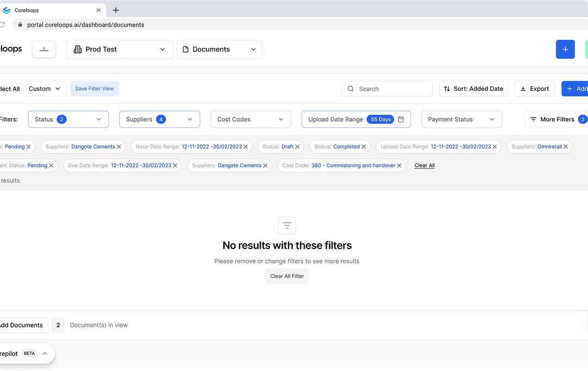This screenshot has height=371, width=588.
Task: Click the browser address bar URL
Action: tap(85, 24)
